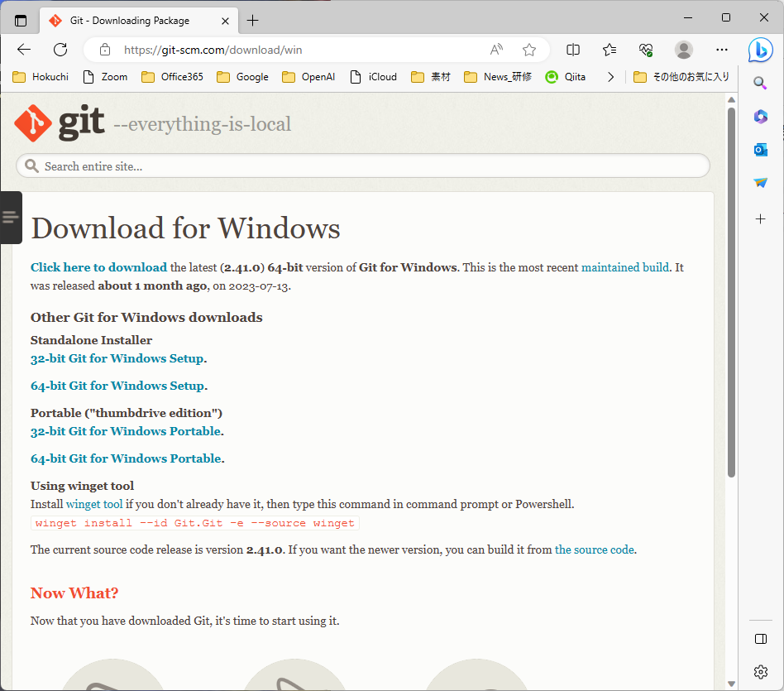
Task: Open the 素材 bookmarks folder
Action: pyautogui.click(x=431, y=77)
